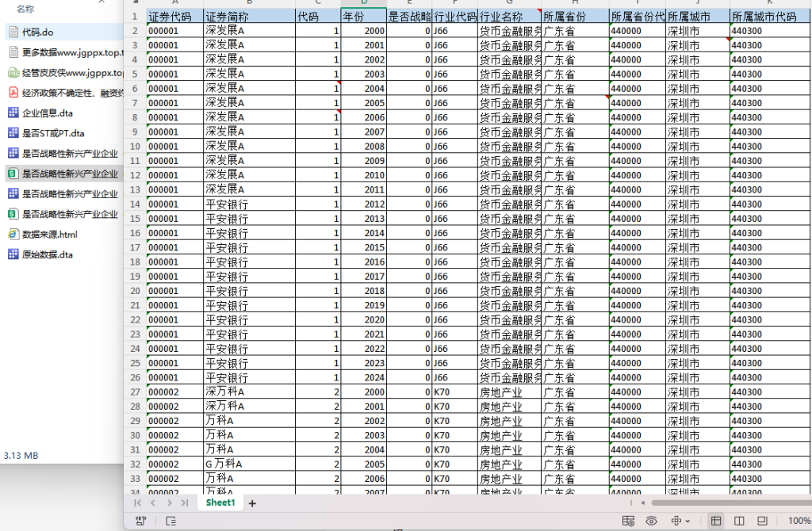Click status bar icon right of the divider
Viewport: 812px width, 531px height.
tap(171, 521)
